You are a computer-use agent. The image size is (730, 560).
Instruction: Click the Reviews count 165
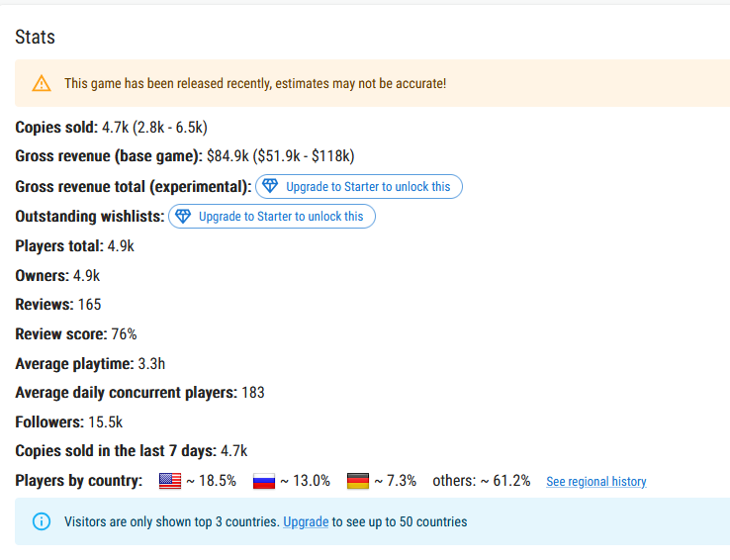(x=89, y=305)
